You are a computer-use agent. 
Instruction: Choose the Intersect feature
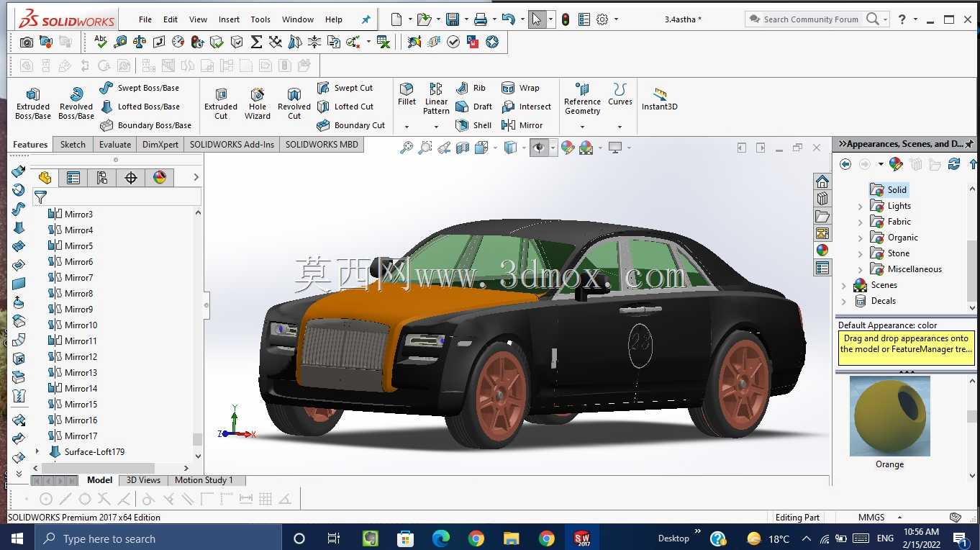(x=526, y=107)
